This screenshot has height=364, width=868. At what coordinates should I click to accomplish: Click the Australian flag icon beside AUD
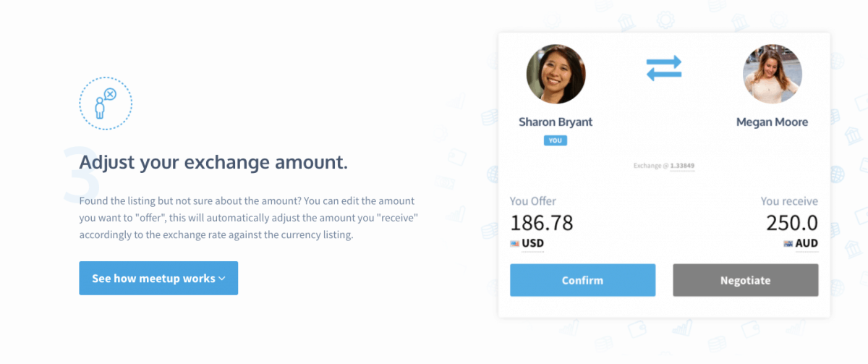tap(788, 244)
